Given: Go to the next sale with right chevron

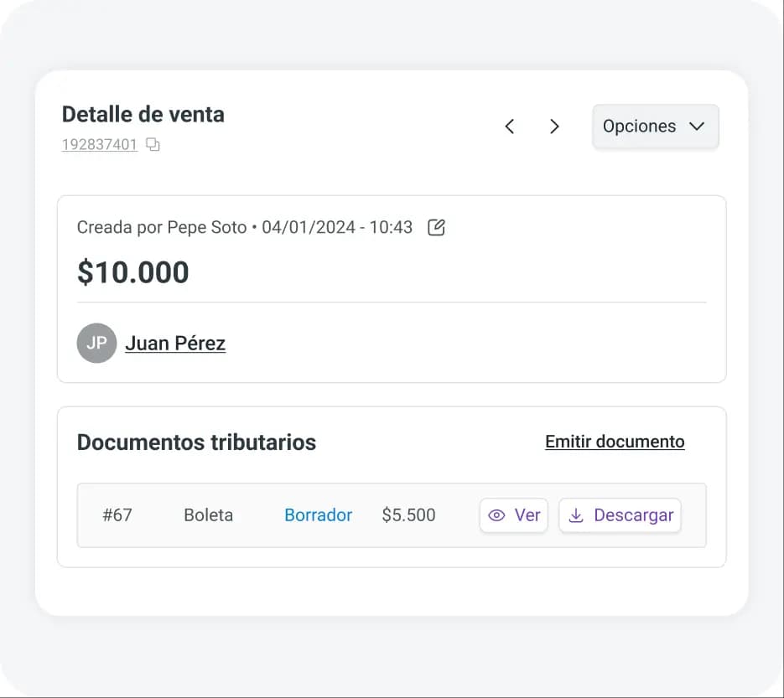Looking at the screenshot, I should (554, 127).
